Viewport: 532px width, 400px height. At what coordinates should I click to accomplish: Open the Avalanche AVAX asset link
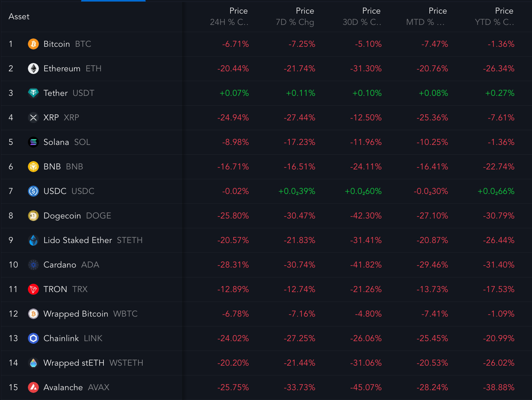pyautogui.click(x=76, y=388)
